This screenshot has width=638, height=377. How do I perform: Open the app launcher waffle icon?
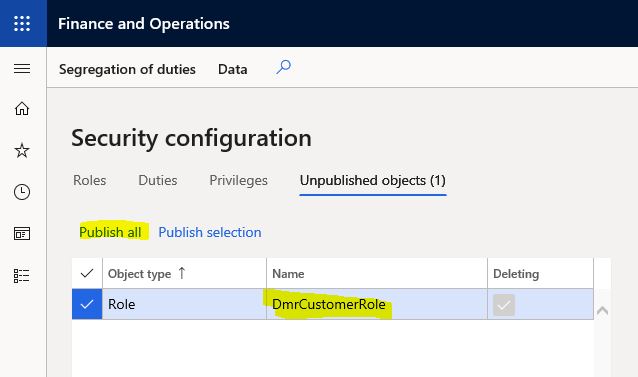(x=22, y=24)
